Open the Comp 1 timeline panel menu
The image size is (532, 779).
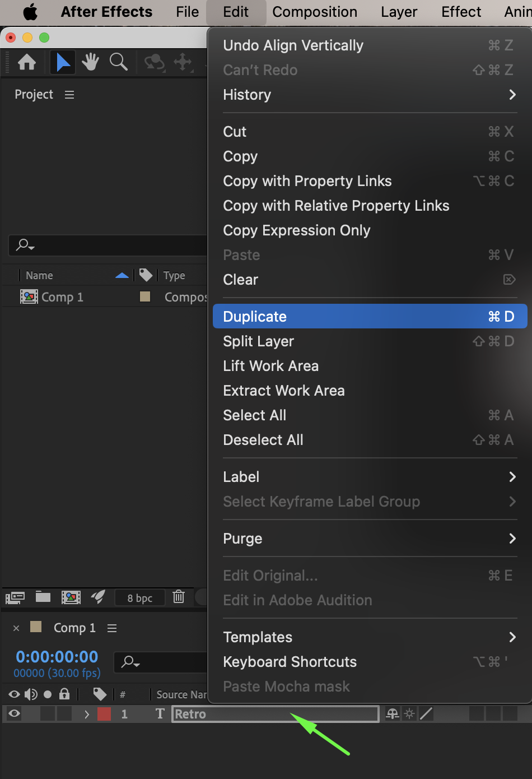(x=112, y=628)
